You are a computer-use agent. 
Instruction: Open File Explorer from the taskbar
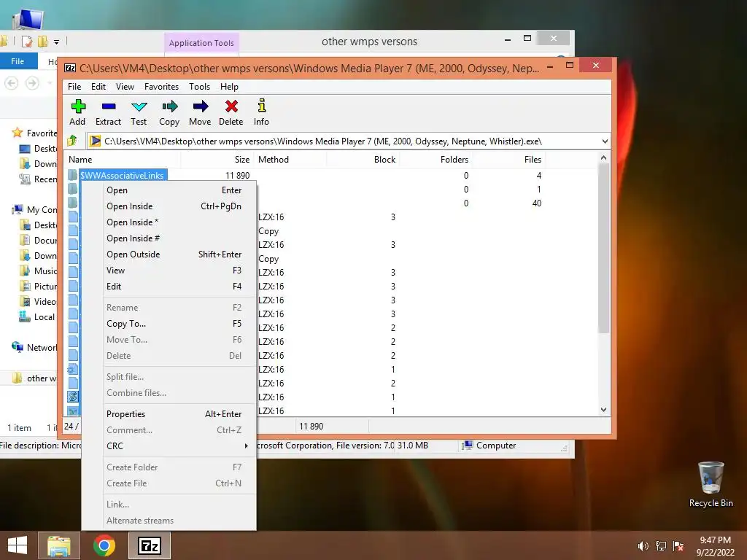click(x=58, y=545)
